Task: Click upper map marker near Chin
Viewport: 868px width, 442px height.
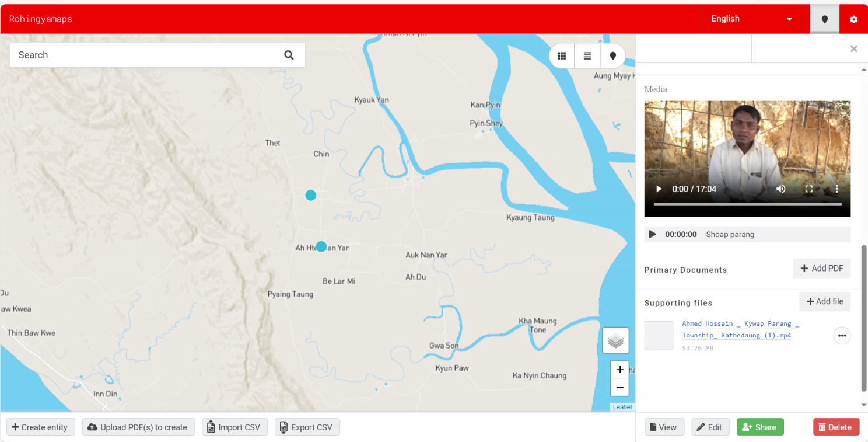Action: tap(311, 195)
